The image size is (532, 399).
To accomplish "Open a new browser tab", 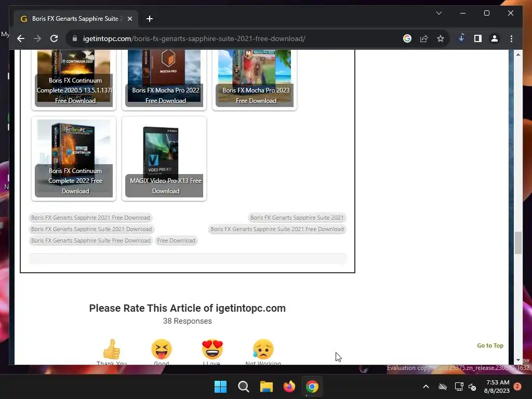I will pos(150,19).
